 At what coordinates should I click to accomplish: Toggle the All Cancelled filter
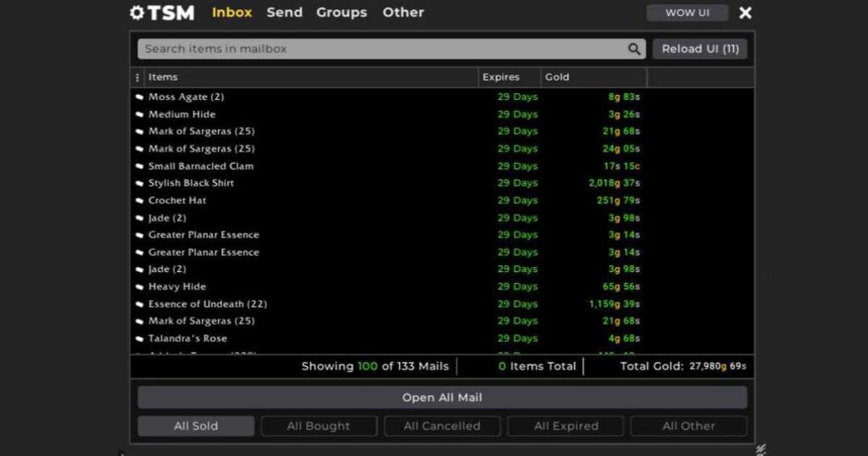point(442,426)
